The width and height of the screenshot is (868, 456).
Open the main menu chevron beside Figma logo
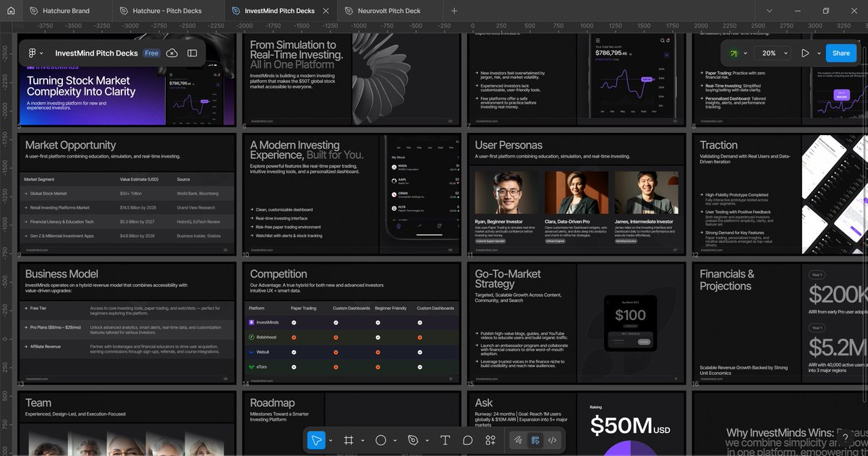coord(41,53)
